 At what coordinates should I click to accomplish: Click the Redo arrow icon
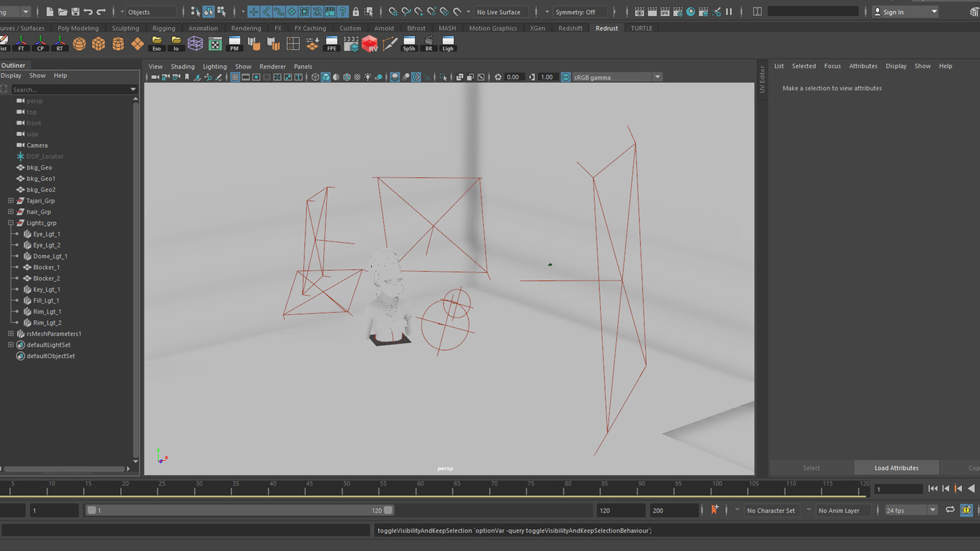tap(101, 12)
